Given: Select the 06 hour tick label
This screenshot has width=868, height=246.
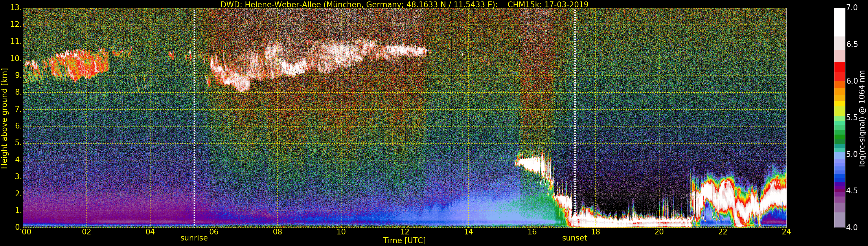Looking at the screenshot, I should (x=214, y=232).
